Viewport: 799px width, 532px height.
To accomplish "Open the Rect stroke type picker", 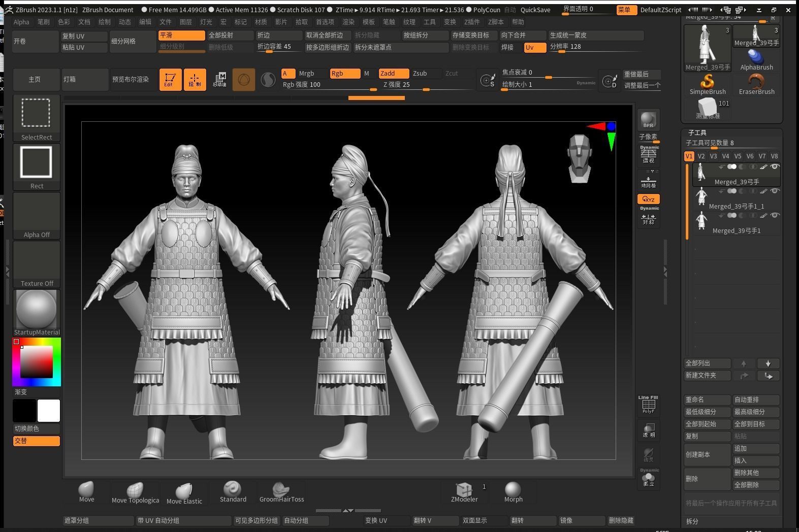I will [x=37, y=167].
